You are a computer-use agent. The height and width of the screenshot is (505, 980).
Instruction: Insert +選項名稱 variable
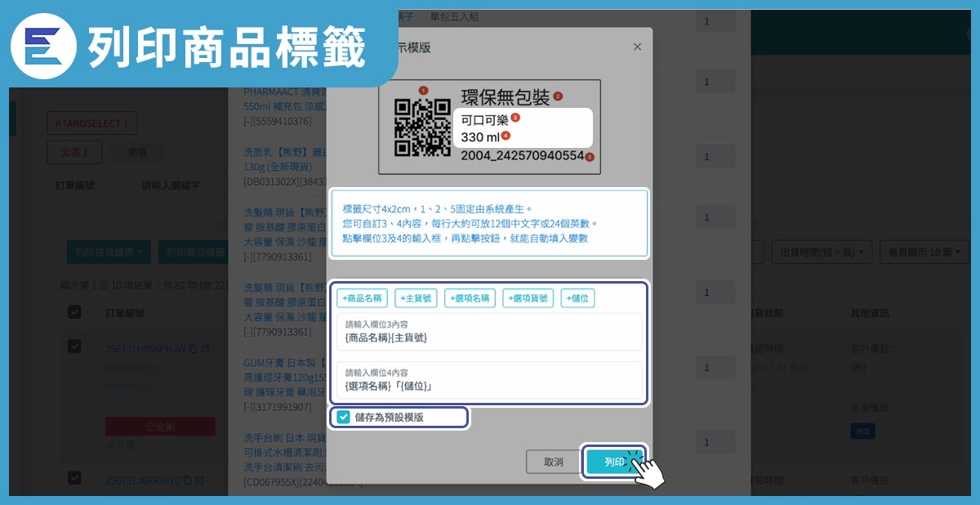[470, 298]
